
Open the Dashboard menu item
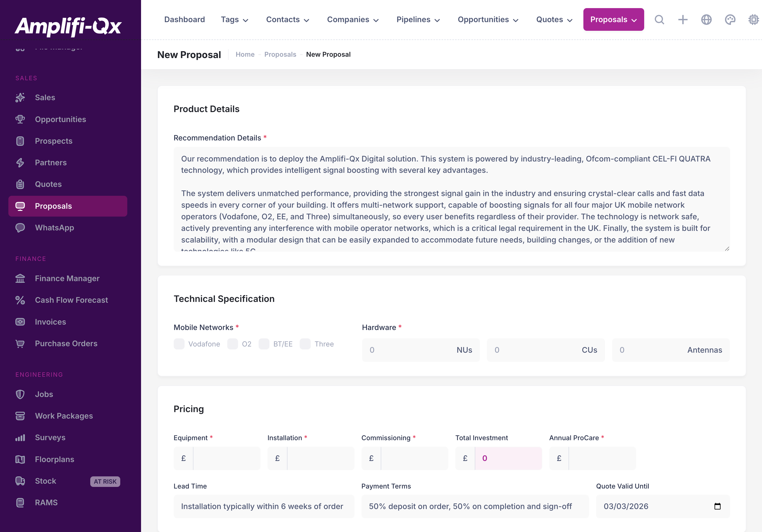[x=185, y=19]
